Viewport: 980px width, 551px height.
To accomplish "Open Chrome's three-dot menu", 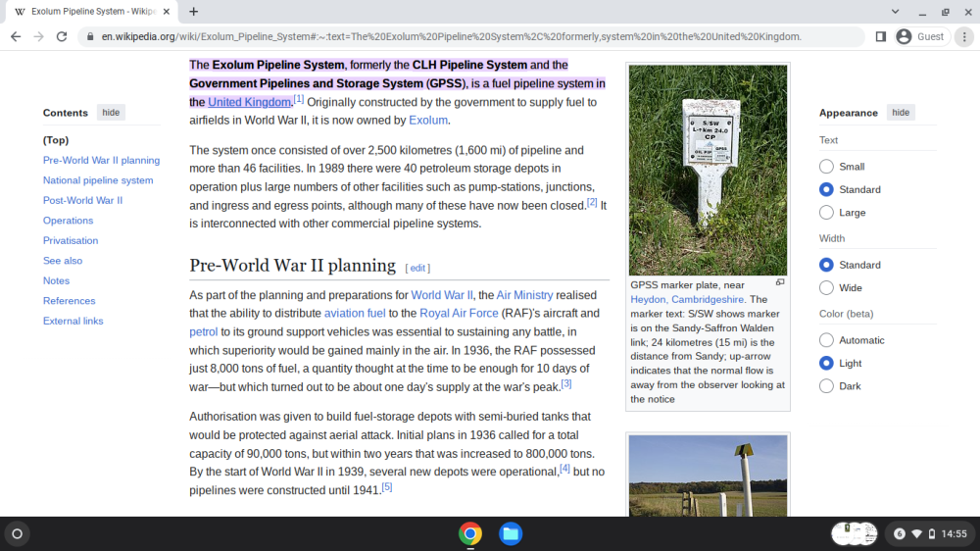I will pos(964,37).
